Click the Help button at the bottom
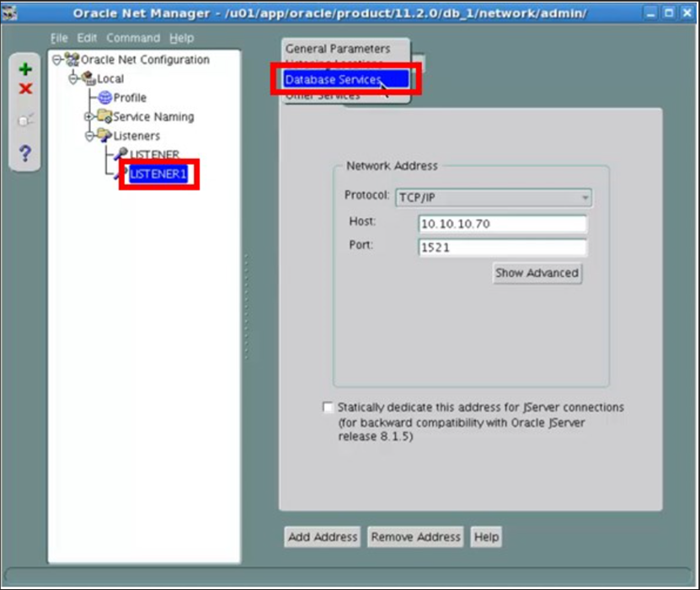This screenshot has width=700, height=590. tap(486, 537)
